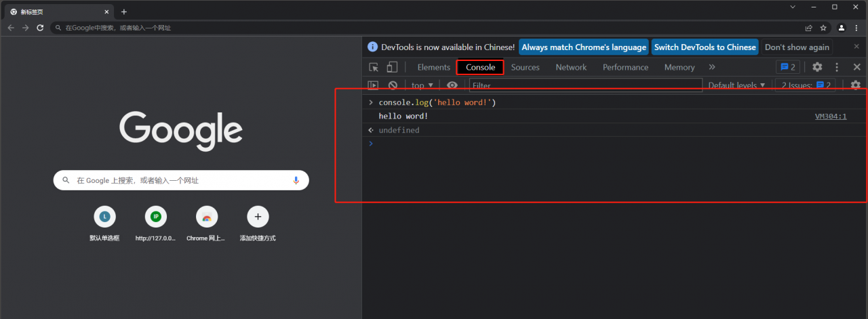Share this page icon in address bar
The height and width of the screenshot is (319, 868).
808,28
